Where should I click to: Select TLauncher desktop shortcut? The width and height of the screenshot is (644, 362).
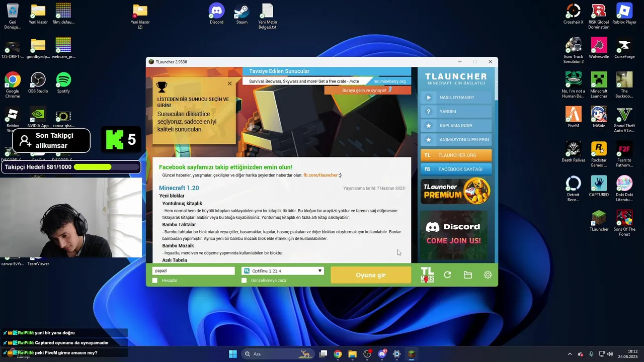599,221
